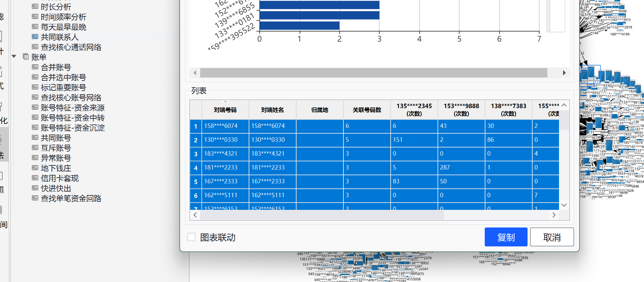
Task: Open 查找核心通话网络 analysis item
Action: pyautogui.click(x=71, y=47)
